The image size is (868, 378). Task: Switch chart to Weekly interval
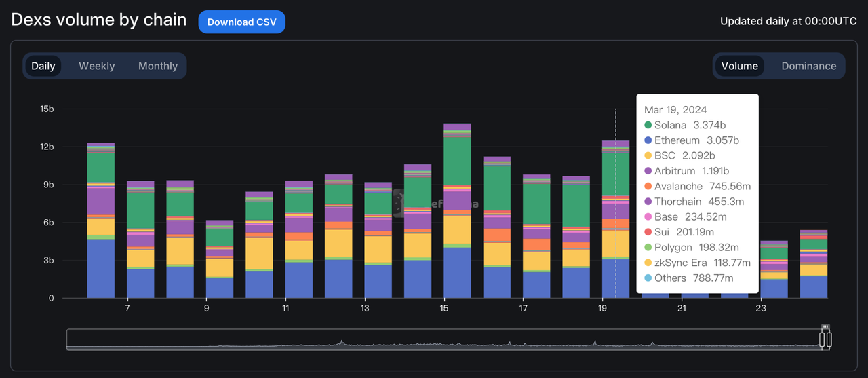(x=96, y=66)
